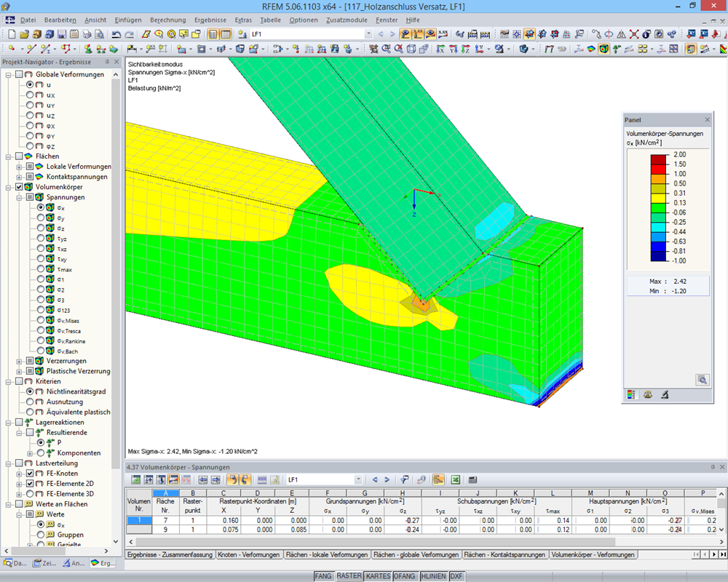Toggle the table display button
This screenshot has height=582, width=728.
point(226,34)
